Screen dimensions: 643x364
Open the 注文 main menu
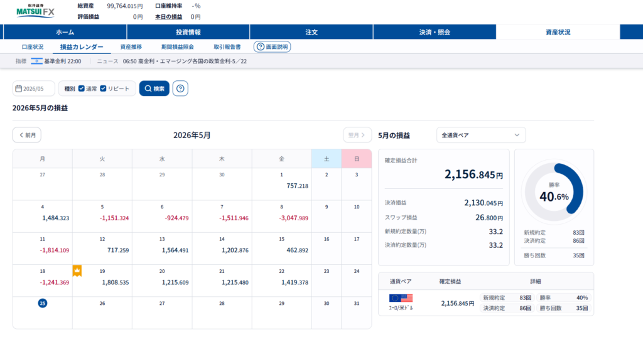point(311,32)
